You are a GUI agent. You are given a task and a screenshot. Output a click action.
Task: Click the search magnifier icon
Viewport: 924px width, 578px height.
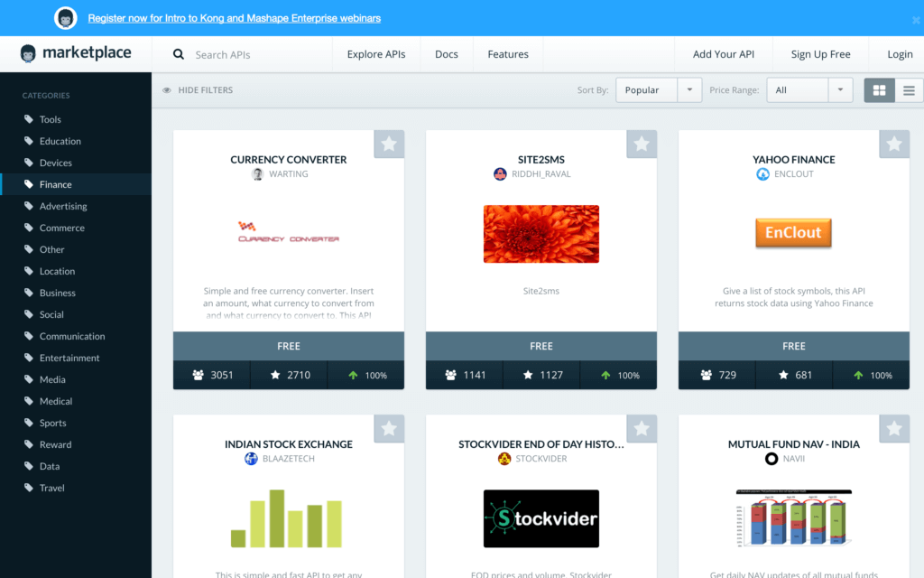tap(178, 54)
